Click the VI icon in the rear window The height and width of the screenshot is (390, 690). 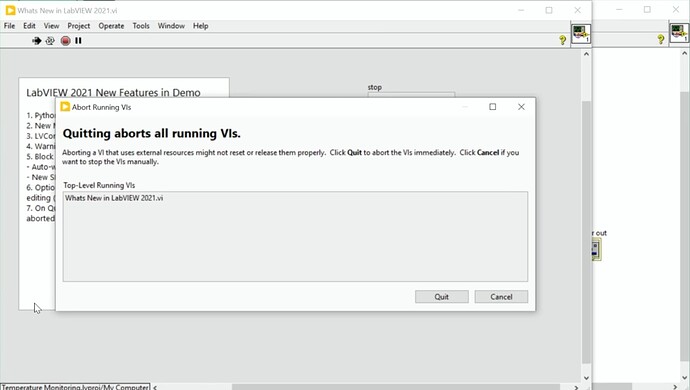pos(679,33)
